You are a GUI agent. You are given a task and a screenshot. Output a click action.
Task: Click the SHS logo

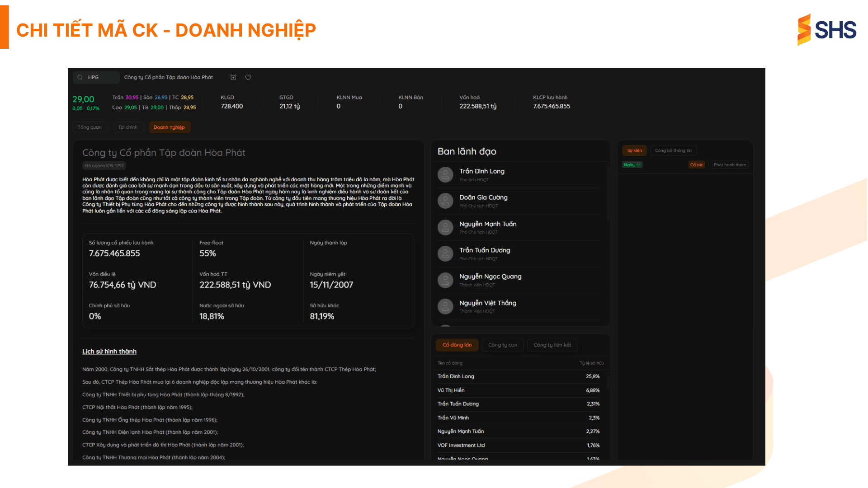(x=827, y=30)
